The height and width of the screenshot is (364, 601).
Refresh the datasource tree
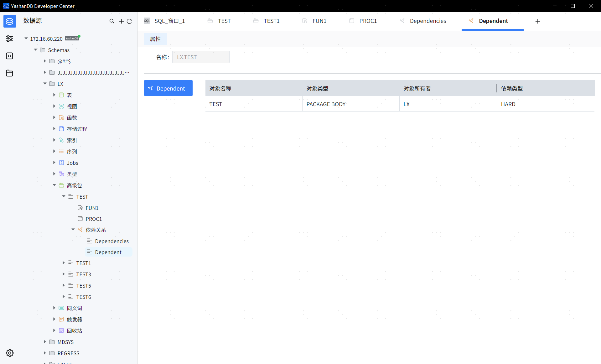[x=129, y=21]
